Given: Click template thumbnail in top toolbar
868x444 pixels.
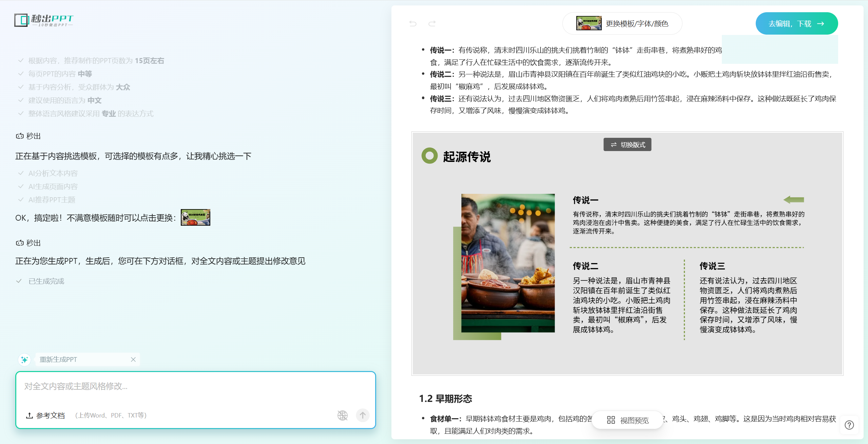Looking at the screenshot, I should (589, 23).
